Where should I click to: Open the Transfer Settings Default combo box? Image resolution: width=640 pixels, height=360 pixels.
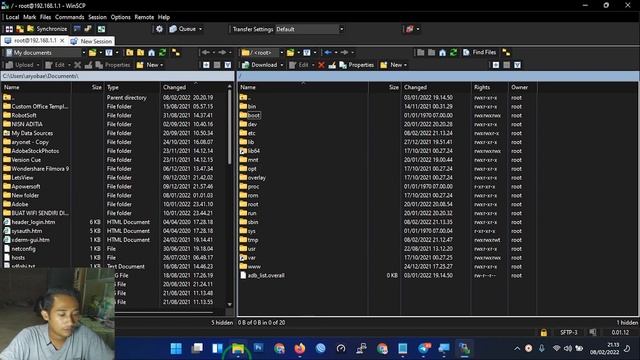309,29
